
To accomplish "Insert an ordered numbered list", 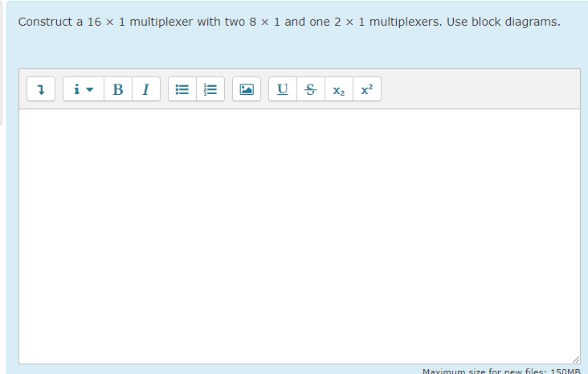I will point(210,89).
